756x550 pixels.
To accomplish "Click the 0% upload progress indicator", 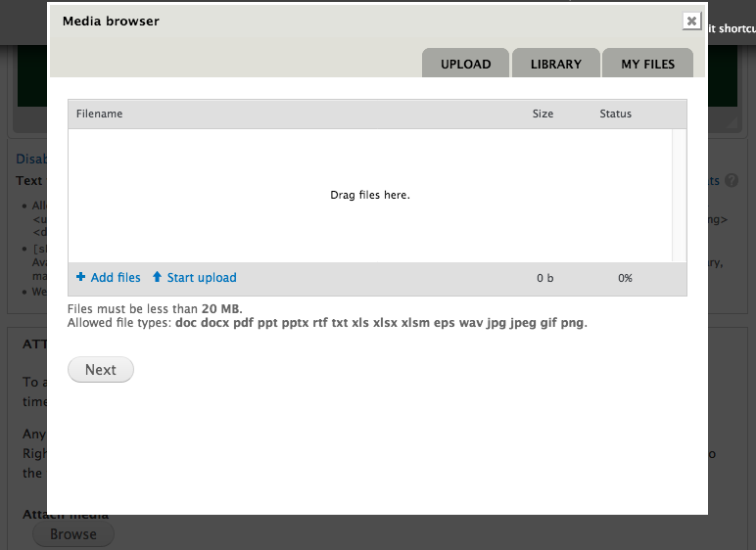I will pos(625,279).
